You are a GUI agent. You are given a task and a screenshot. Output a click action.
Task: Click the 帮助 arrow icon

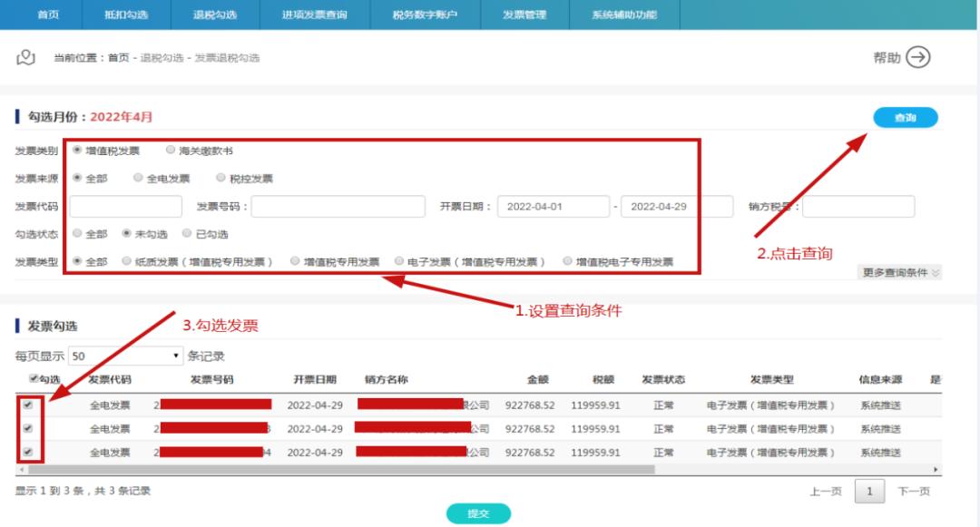(918, 56)
